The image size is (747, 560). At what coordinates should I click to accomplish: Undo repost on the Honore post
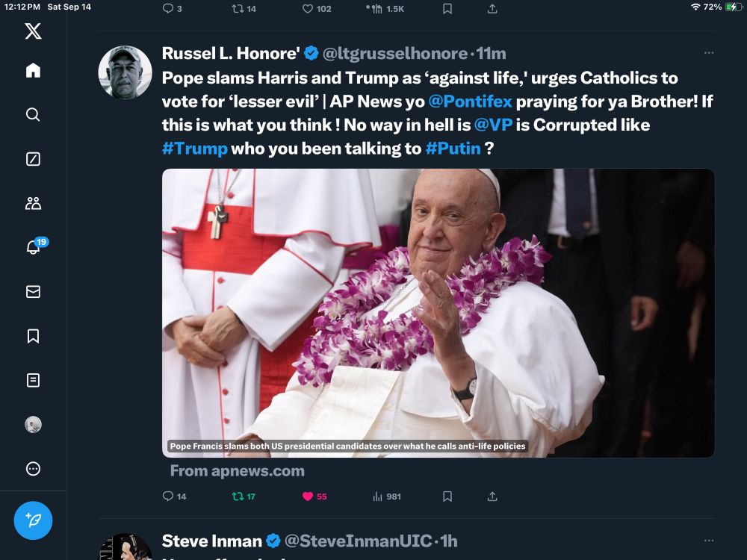coord(238,497)
